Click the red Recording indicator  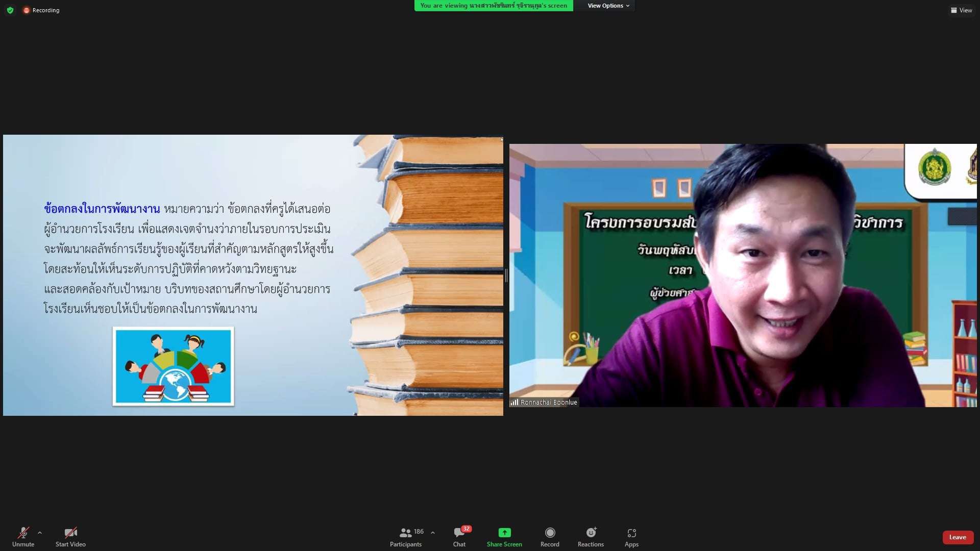41,10
